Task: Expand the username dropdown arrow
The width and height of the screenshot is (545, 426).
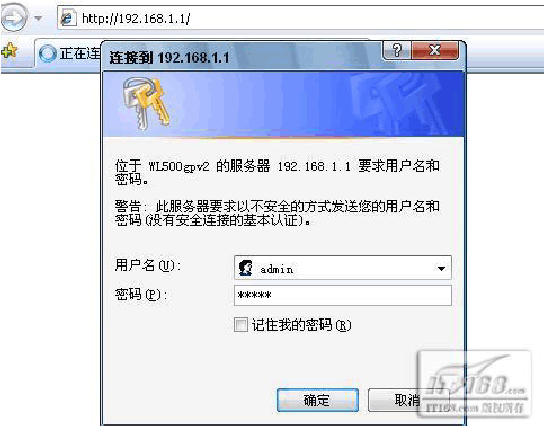Action: pos(441,268)
